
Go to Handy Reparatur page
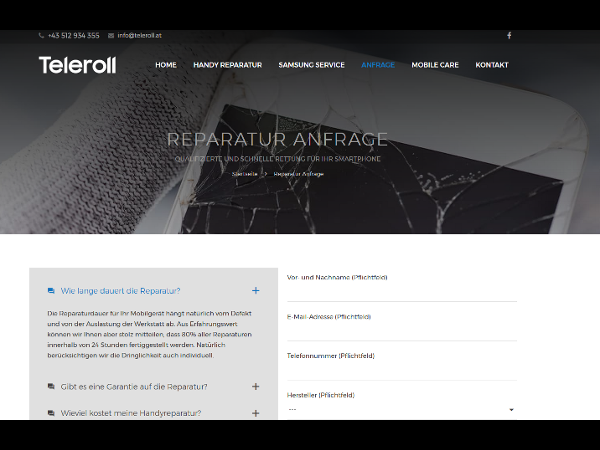tap(227, 65)
